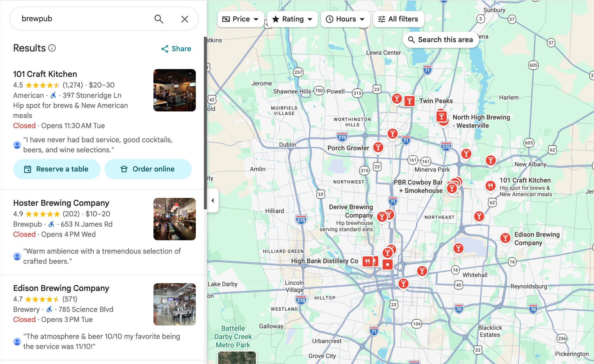Image resolution: width=594 pixels, height=364 pixels.
Task: Click Search this area button
Action: [x=441, y=40]
